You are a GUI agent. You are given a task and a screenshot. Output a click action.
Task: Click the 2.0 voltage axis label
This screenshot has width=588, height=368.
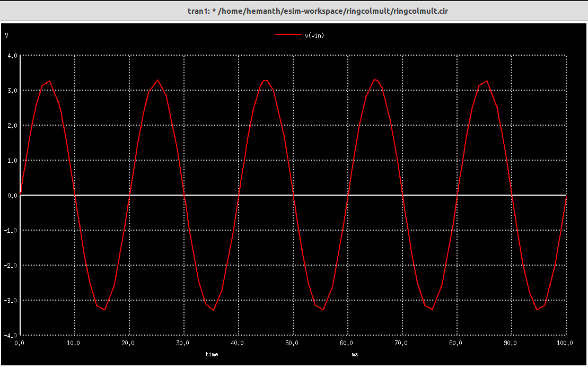tap(11, 125)
